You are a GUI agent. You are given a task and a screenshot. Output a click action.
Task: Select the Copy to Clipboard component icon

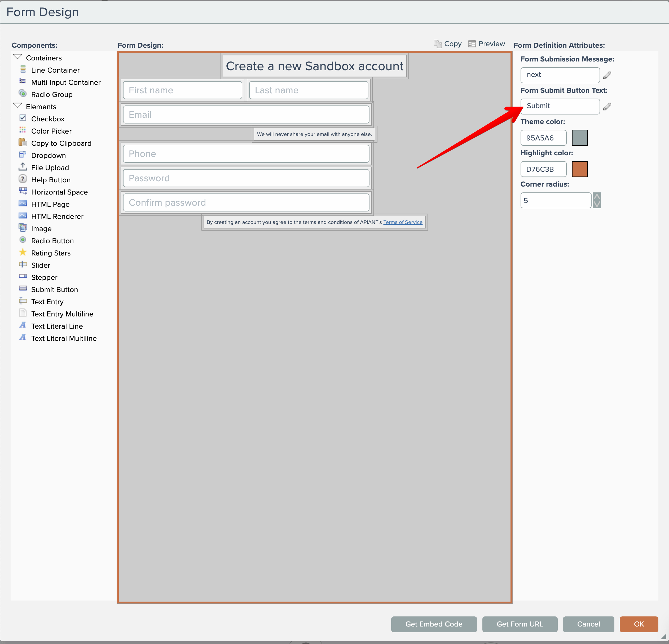pos(23,142)
